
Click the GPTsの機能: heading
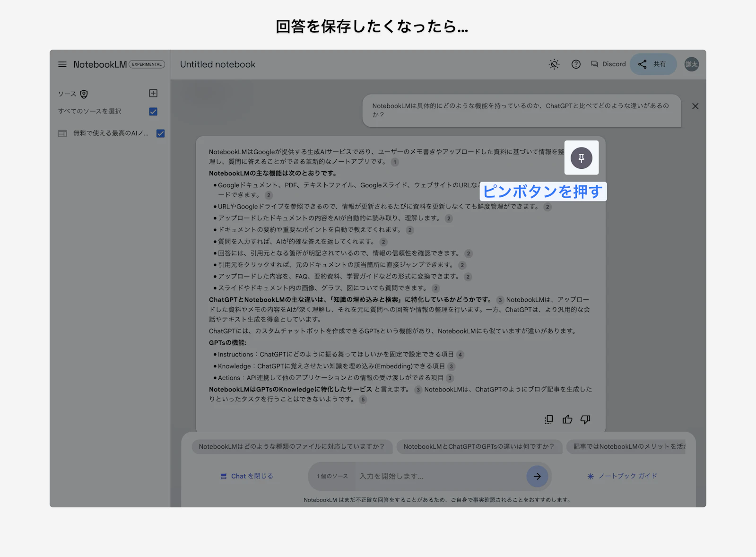coord(228,343)
